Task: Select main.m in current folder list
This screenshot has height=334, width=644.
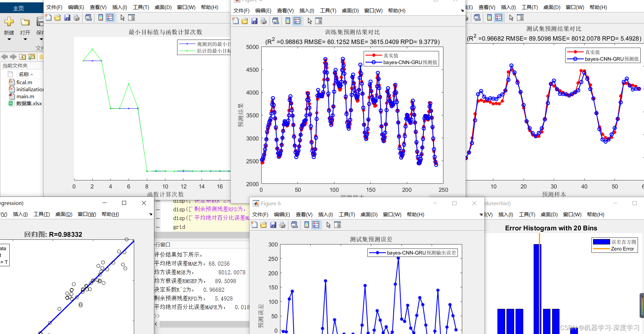Action: [x=25, y=96]
